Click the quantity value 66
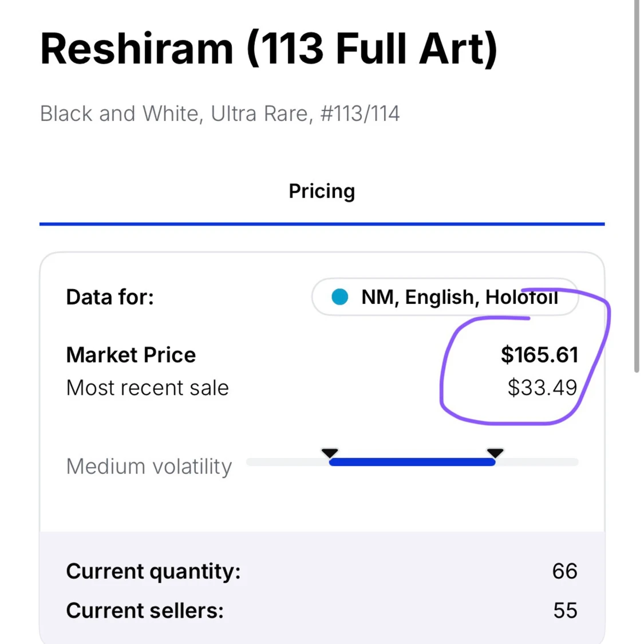644x644 pixels. (564, 571)
